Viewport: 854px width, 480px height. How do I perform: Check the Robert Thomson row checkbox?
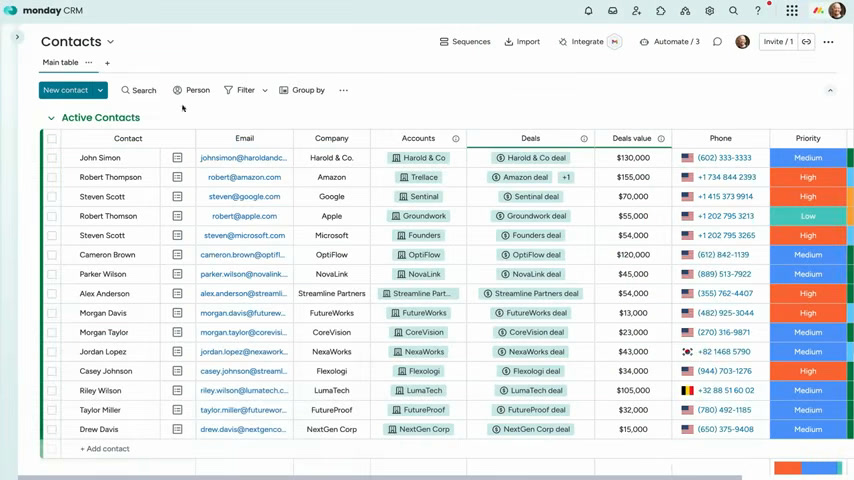tap(52, 216)
